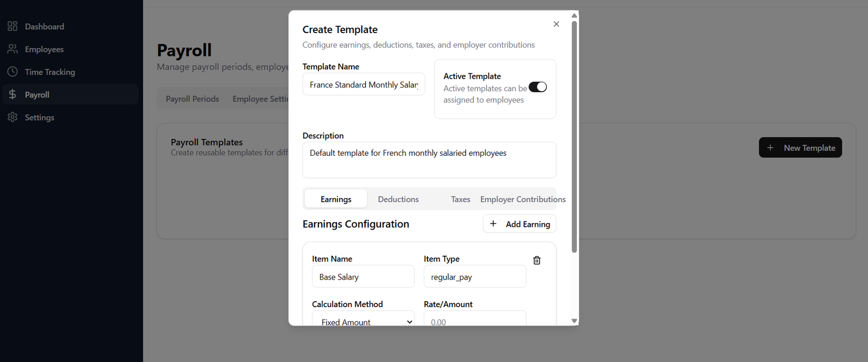Click the Dashboard grid icon in sidebar
The width and height of the screenshot is (868, 362).
coord(12,26)
